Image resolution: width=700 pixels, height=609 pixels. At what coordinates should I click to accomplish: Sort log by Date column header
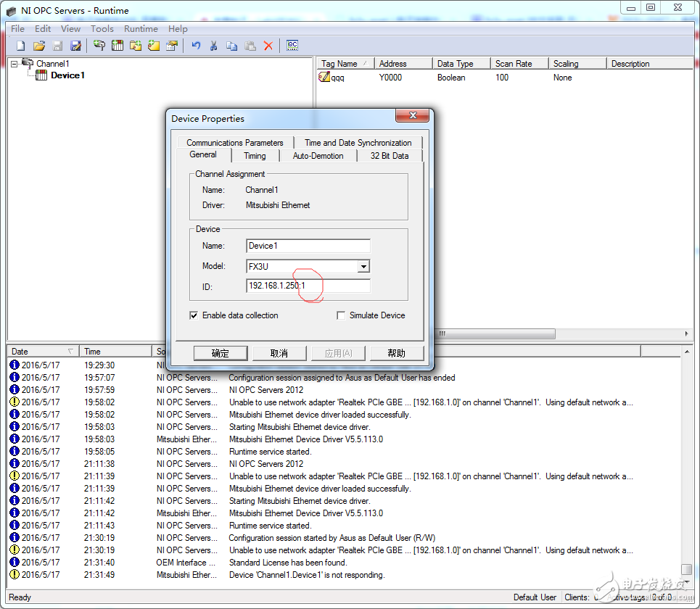tap(42, 352)
